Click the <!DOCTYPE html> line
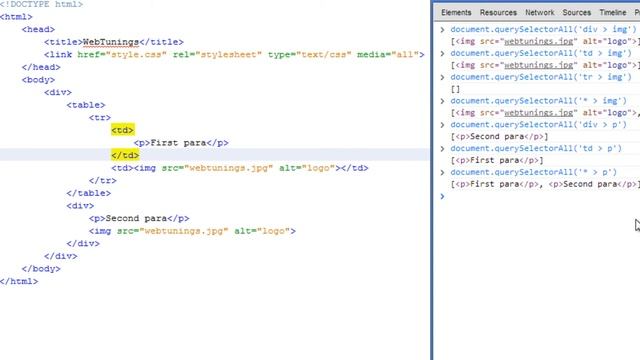This screenshot has width=640, height=360. point(41,4)
